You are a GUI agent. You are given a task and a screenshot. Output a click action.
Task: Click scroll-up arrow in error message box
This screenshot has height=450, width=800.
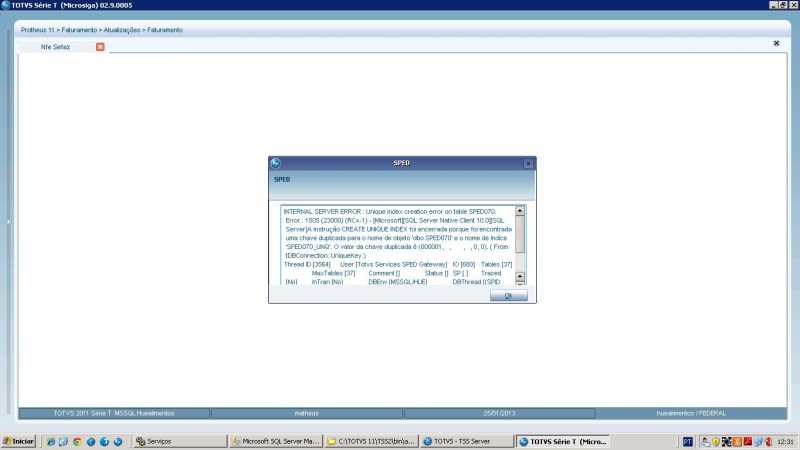[520, 211]
